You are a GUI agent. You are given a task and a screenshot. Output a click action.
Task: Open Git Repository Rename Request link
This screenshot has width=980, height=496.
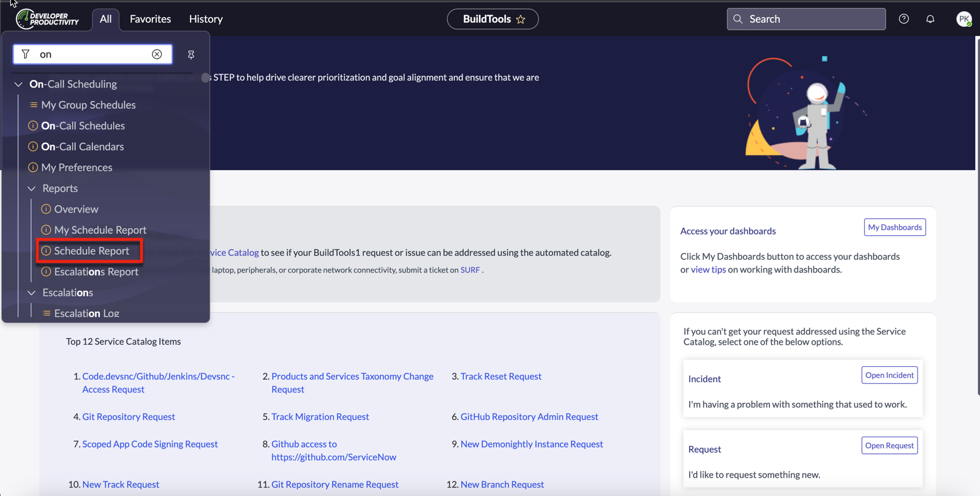tap(335, 484)
